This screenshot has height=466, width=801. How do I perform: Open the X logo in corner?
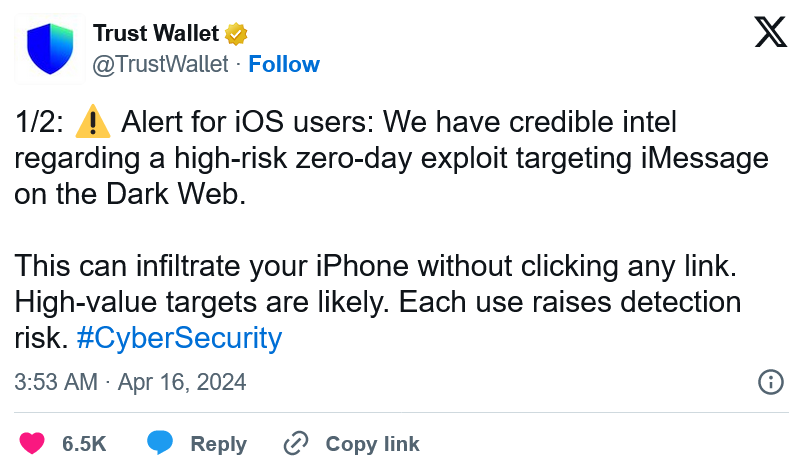771,32
